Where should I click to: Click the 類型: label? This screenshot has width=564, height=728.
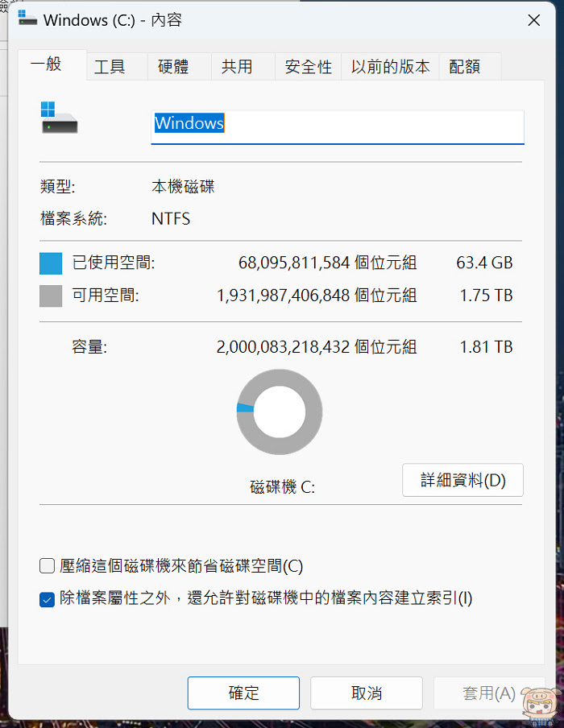pos(57,187)
